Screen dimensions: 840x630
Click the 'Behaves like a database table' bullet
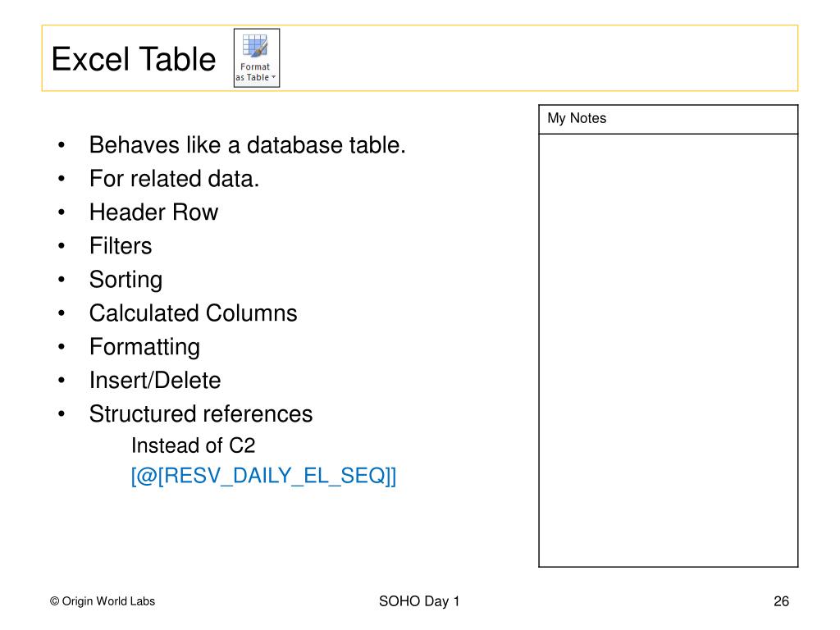pos(247,145)
